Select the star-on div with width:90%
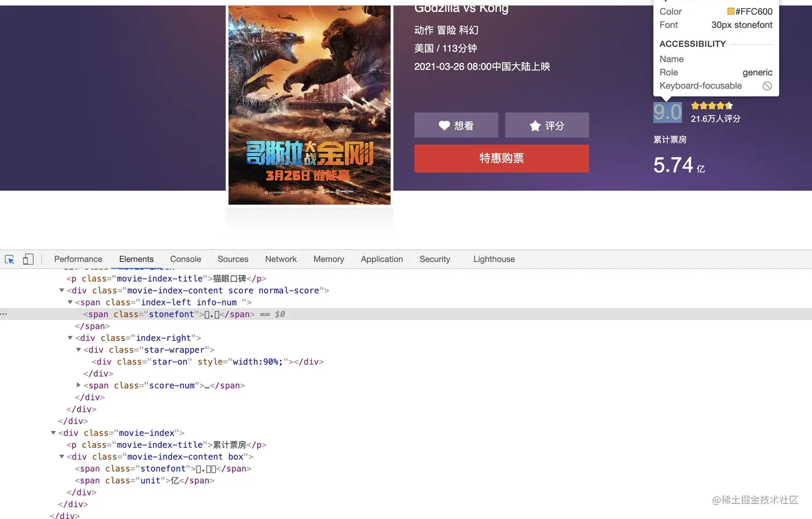 (207, 362)
